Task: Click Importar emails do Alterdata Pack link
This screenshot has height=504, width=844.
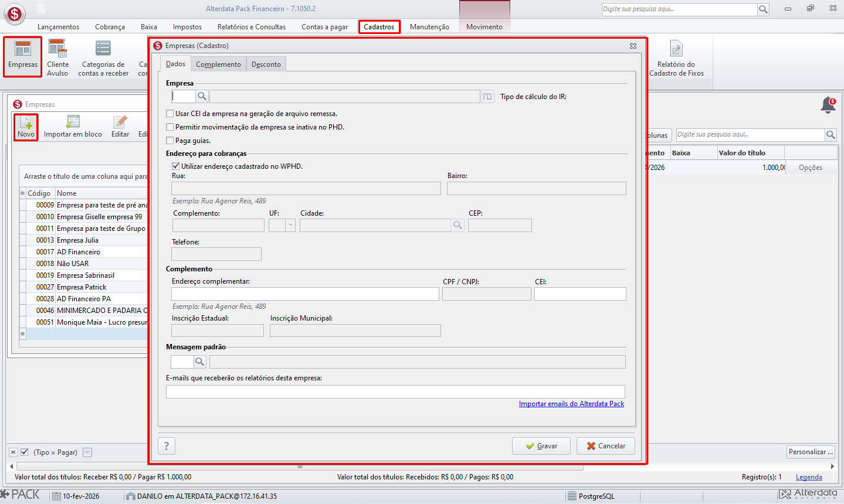Action: [571, 404]
